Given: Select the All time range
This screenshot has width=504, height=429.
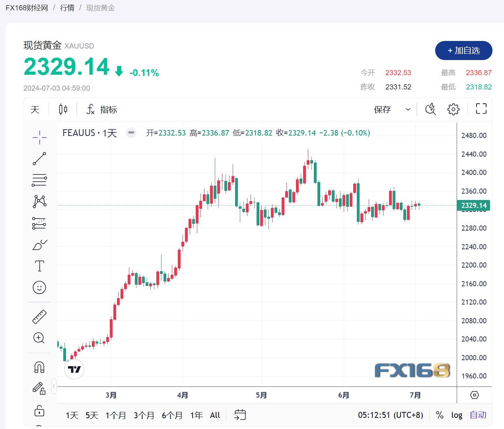Looking at the screenshot, I should [x=214, y=415].
